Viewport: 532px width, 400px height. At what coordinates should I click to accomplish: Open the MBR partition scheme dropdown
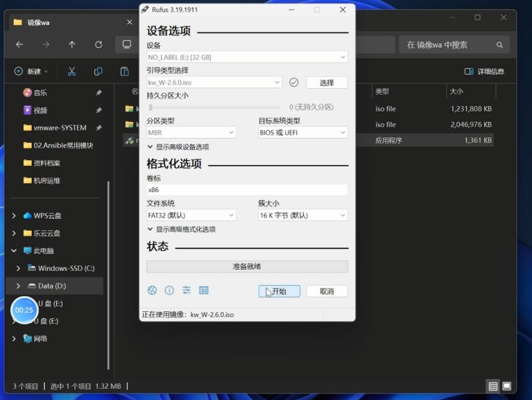[x=191, y=132]
